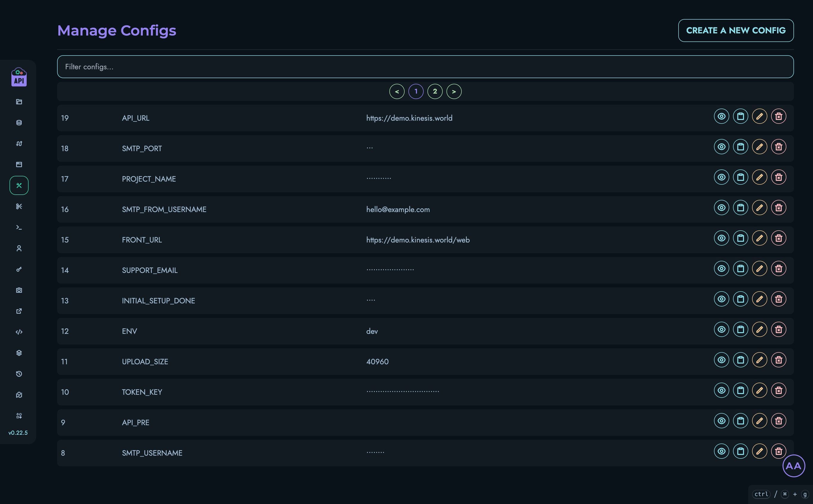Hide the SMTP_FROM_USERNAME value
Screen dimensions: 813x504
722,208
